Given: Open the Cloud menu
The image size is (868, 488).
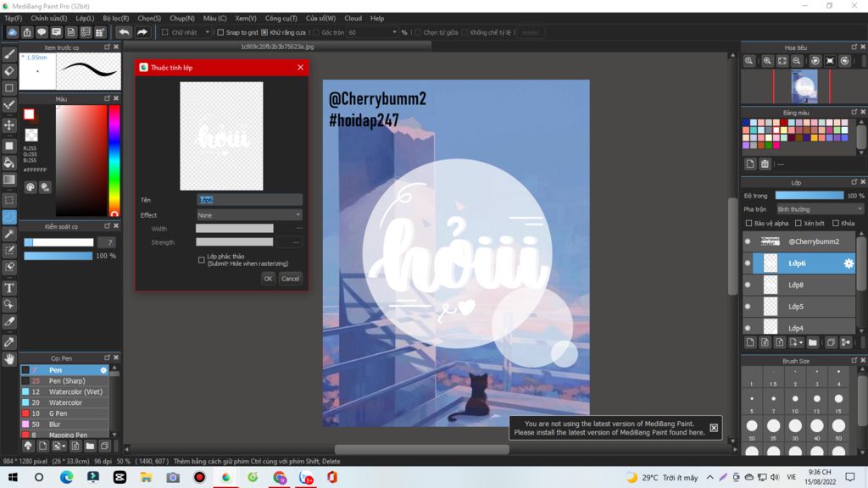Looking at the screenshot, I should tap(353, 19).
